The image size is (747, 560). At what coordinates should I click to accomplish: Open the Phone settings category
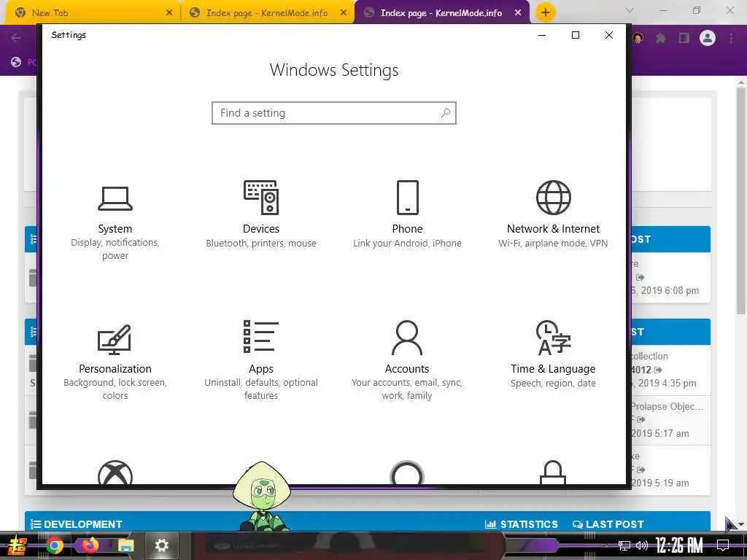tap(407, 214)
